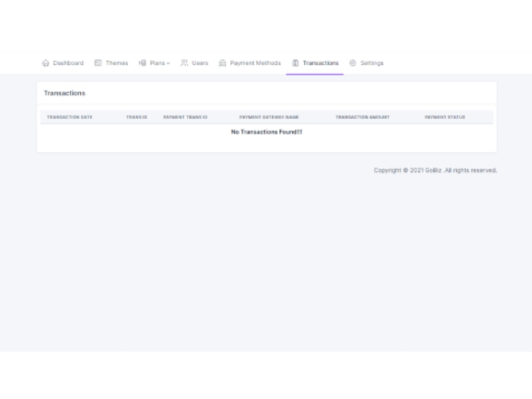The height and width of the screenshot is (399, 532).
Task: Go to the Themes tab
Action: [111, 63]
